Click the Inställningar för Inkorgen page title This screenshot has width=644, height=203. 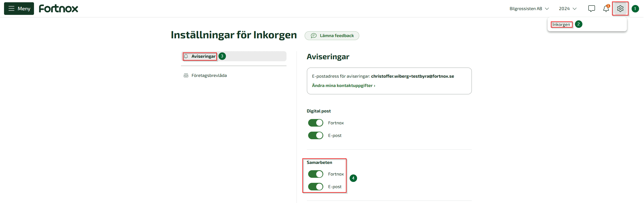234,35
